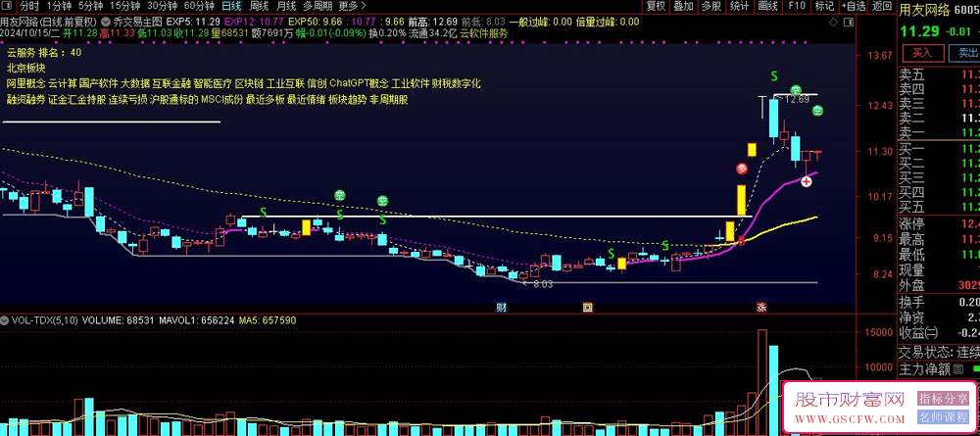Click the 返回 back button
The width and height of the screenshot is (980, 436).
(881, 6)
